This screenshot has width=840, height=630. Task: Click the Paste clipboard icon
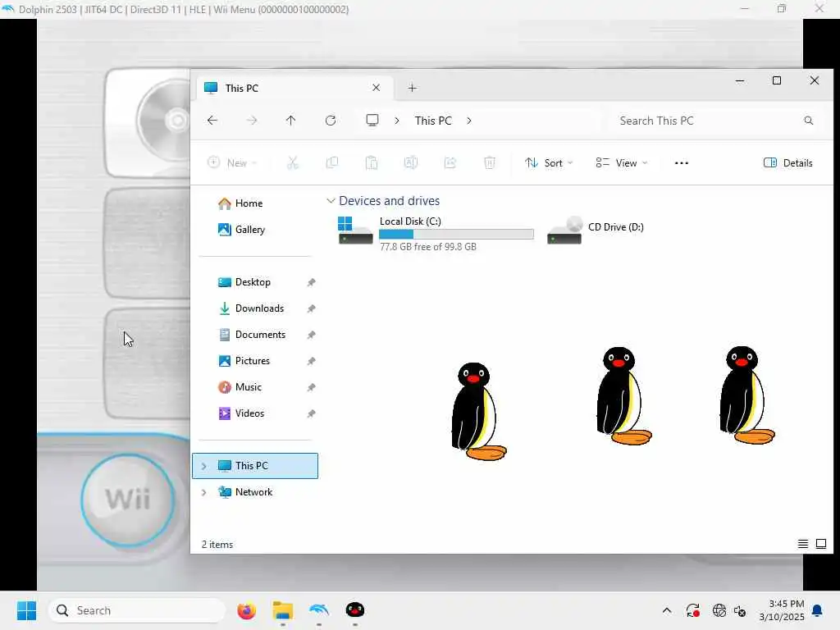coord(372,163)
